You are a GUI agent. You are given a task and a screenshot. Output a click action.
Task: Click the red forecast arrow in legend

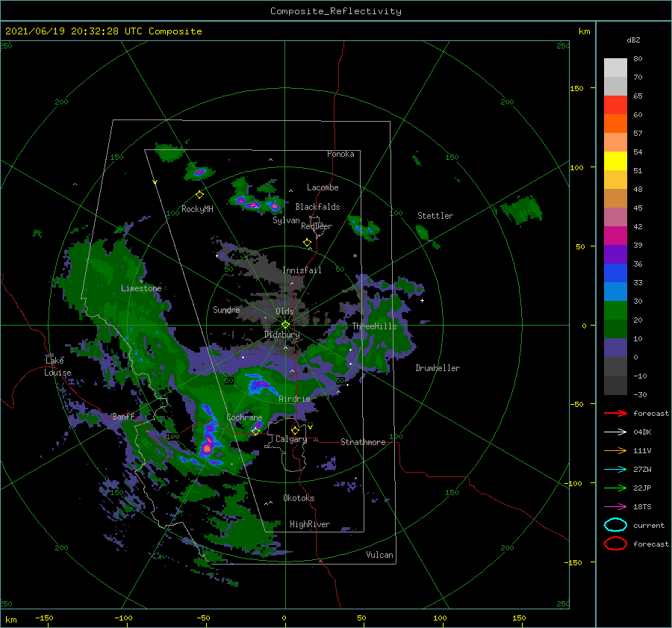[615, 413]
